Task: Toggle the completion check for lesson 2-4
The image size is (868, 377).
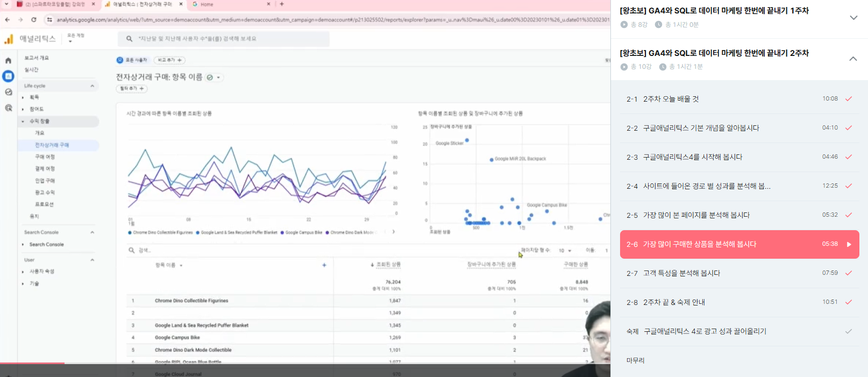Action: pyautogui.click(x=849, y=186)
